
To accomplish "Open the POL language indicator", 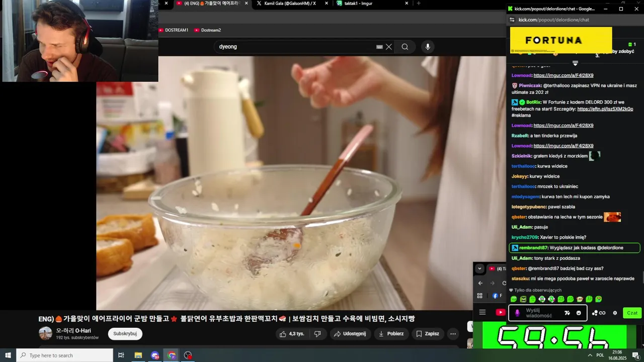I will (x=600, y=355).
